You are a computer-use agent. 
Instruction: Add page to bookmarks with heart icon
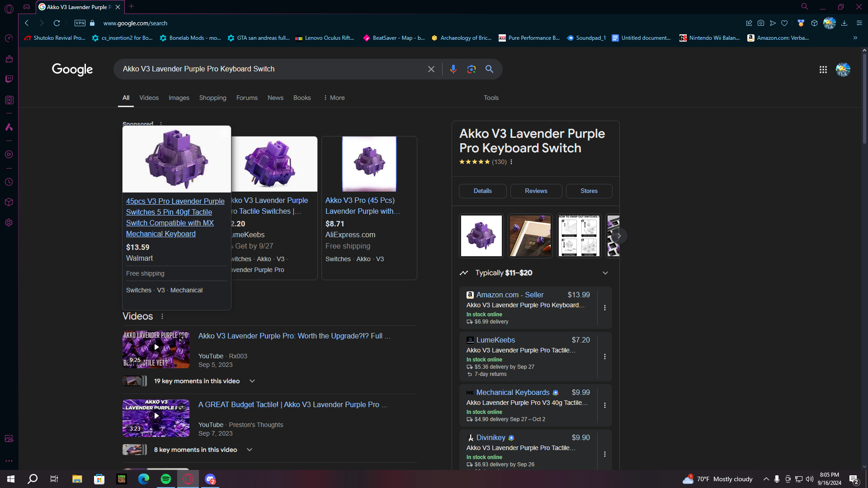tap(784, 23)
